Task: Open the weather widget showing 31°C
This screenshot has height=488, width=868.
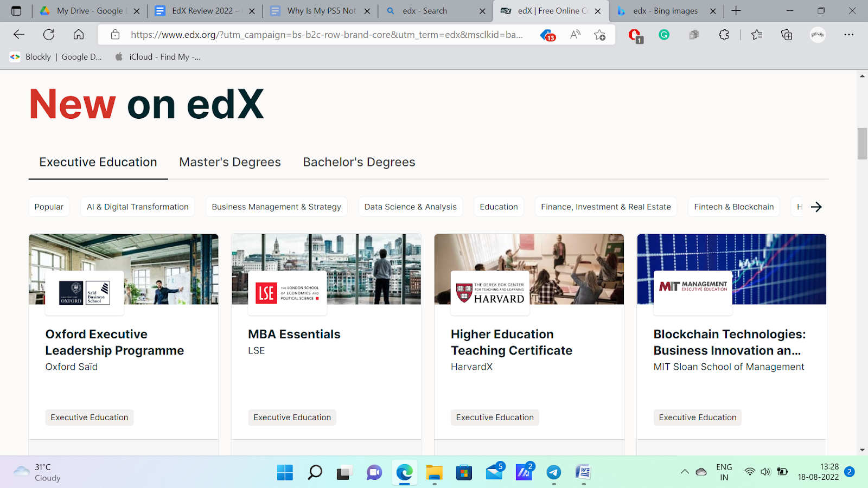Action: tap(37, 472)
